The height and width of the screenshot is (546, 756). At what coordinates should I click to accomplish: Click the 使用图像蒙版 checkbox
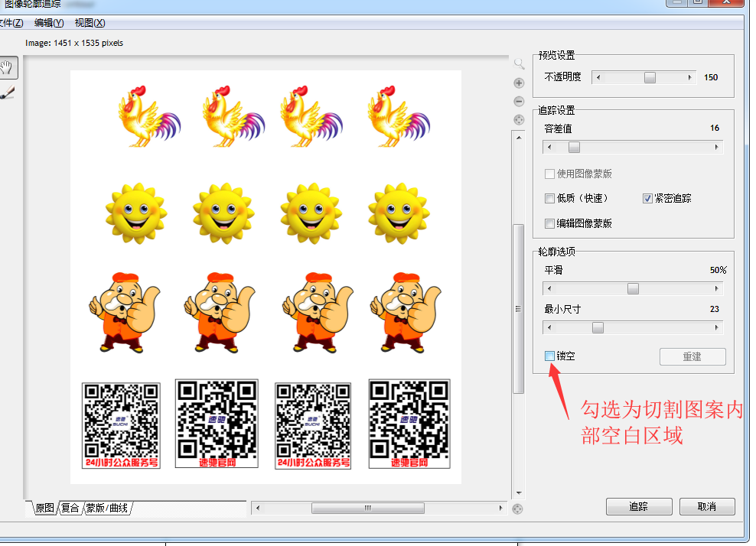(549, 174)
